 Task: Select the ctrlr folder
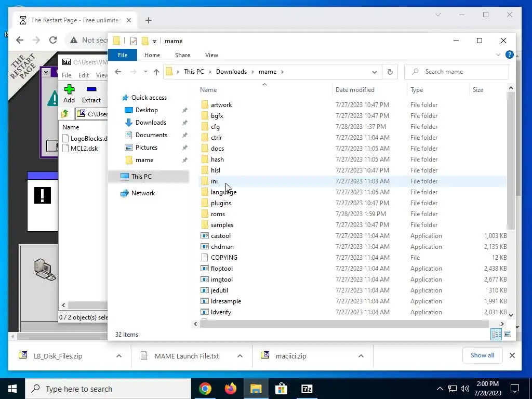(x=216, y=137)
